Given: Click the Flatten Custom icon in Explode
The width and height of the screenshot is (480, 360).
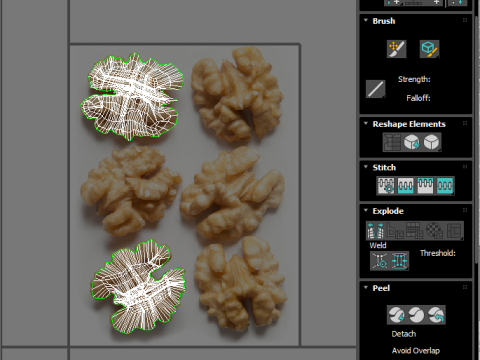Looking at the screenshot, I should pyautogui.click(x=454, y=230).
